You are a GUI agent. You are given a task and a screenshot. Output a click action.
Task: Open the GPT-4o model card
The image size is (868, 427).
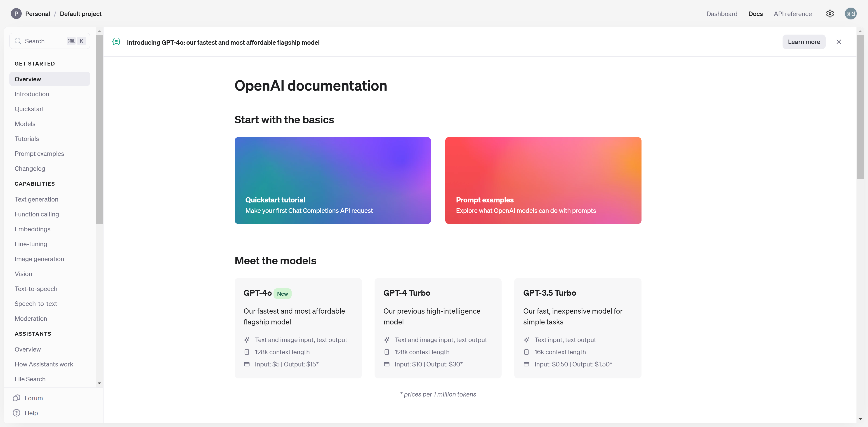[x=298, y=328]
